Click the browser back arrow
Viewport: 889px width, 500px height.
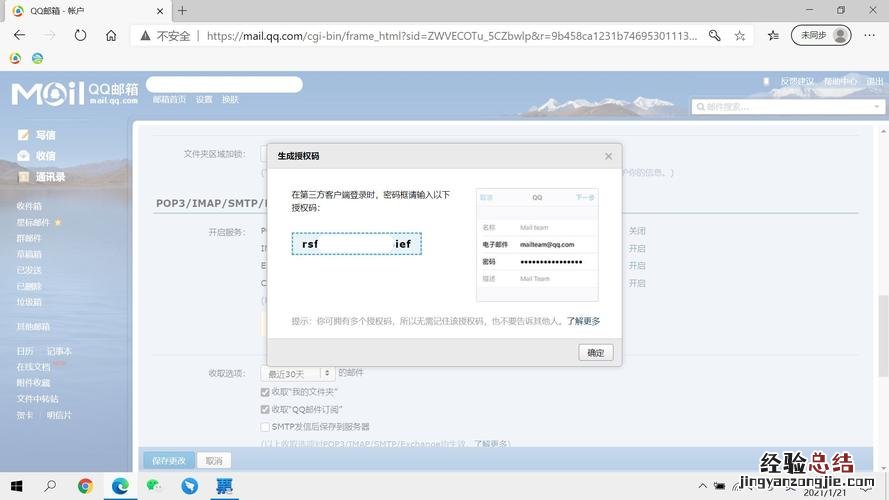(19, 35)
